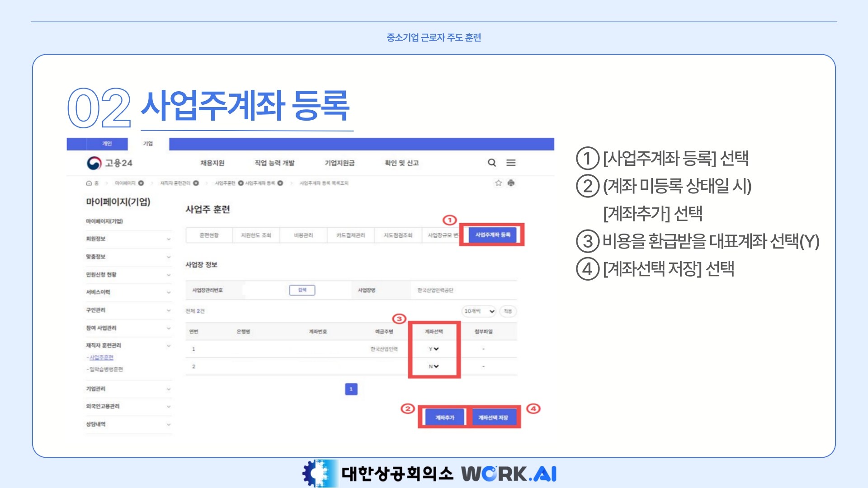Click the favorite star icon
The height and width of the screenshot is (488, 868).
pos(498,183)
